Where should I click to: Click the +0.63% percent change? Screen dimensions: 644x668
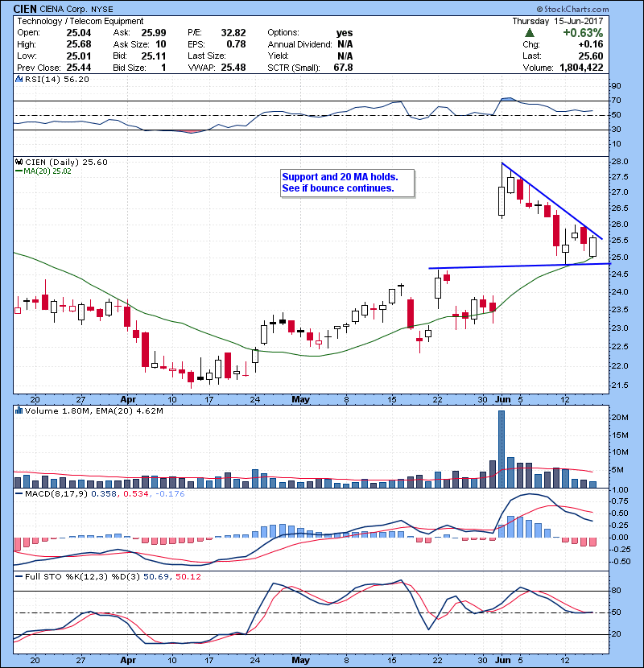[x=583, y=33]
